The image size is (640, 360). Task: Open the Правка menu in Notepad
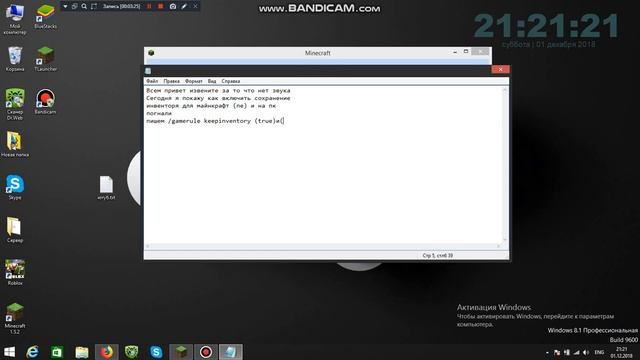171,81
